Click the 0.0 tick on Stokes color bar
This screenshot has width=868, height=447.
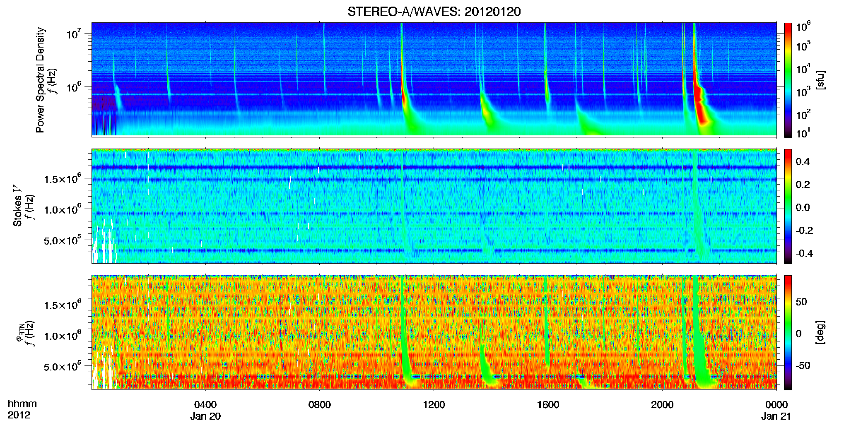(803, 207)
